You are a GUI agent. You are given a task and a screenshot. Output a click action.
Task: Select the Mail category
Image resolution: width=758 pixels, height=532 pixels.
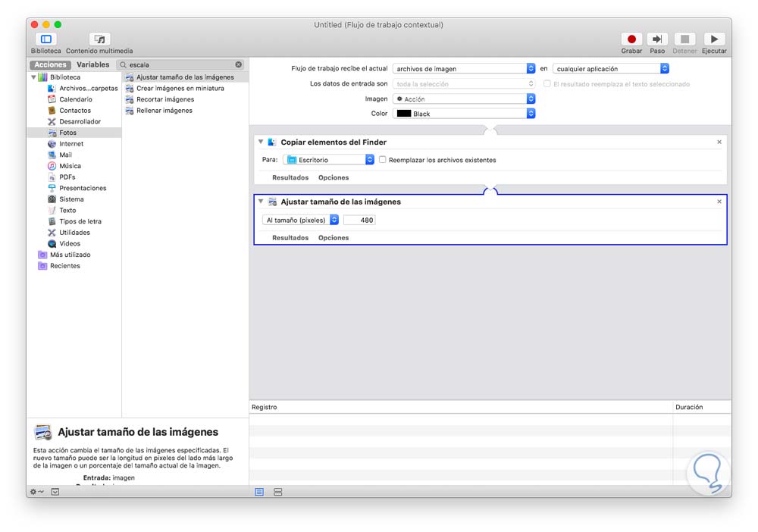[x=60, y=155]
